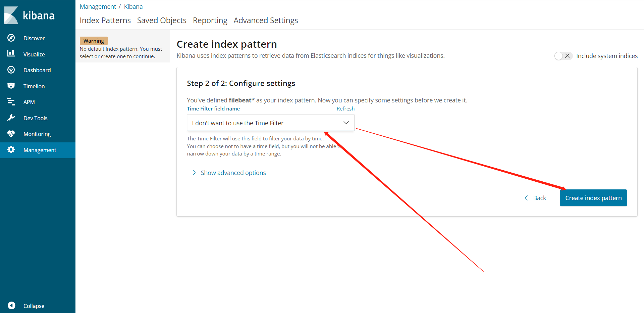Select Timelion label in the sidebar

point(34,86)
